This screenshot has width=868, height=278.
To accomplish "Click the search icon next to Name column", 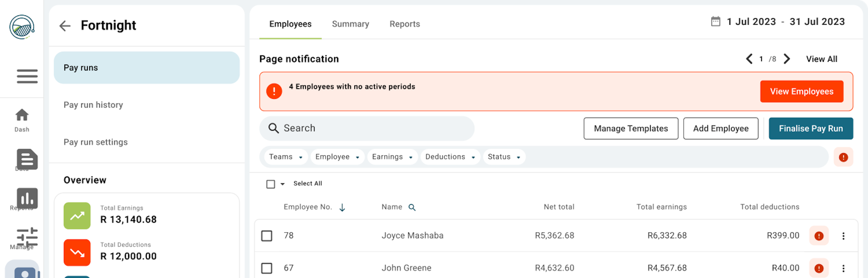I will click(412, 207).
